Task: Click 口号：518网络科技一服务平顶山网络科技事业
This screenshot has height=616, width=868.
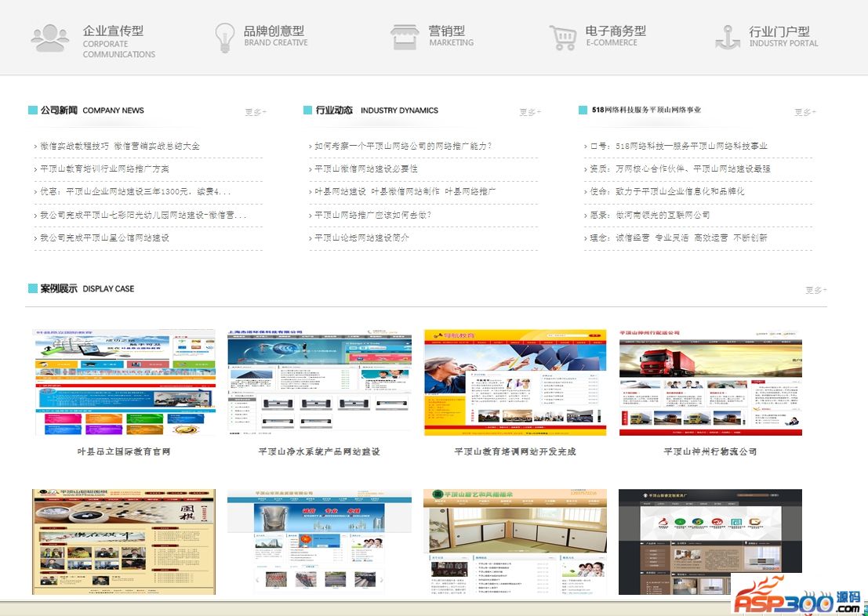Action: coord(678,146)
